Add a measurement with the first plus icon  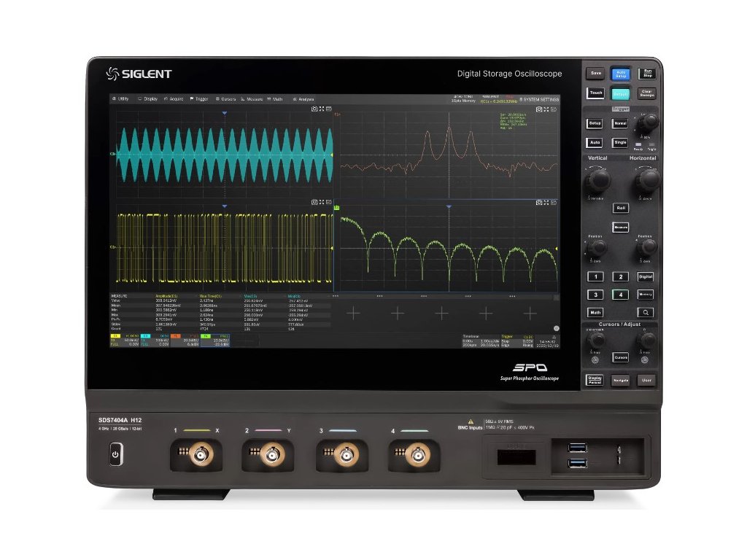[354, 314]
